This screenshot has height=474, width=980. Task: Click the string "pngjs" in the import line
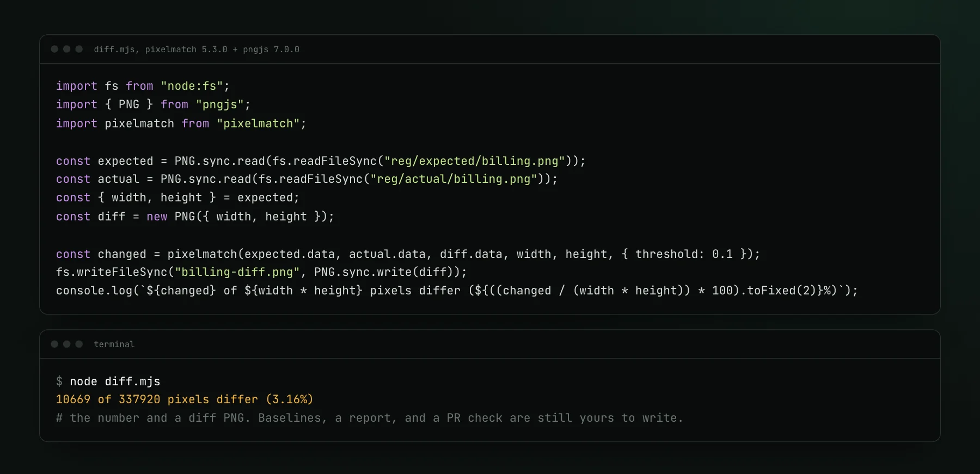click(x=220, y=104)
